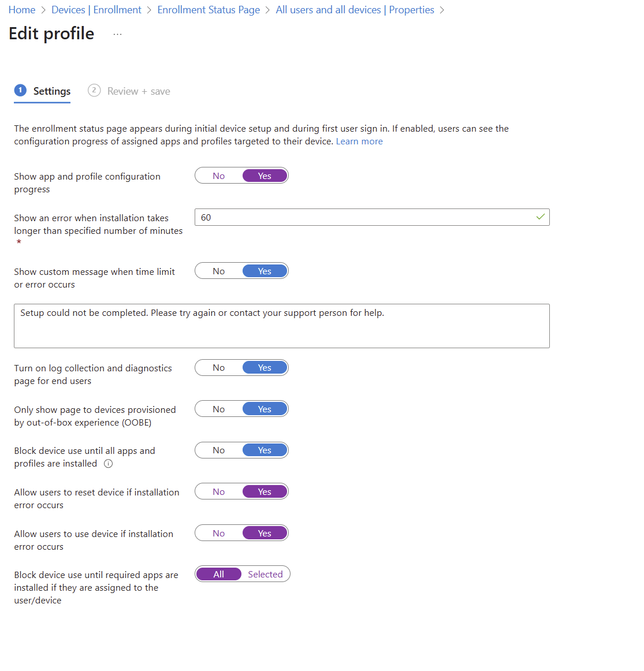644x671 pixels.
Task: Open the ellipsis menu next to Edit profile
Action: [x=117, y=34]
